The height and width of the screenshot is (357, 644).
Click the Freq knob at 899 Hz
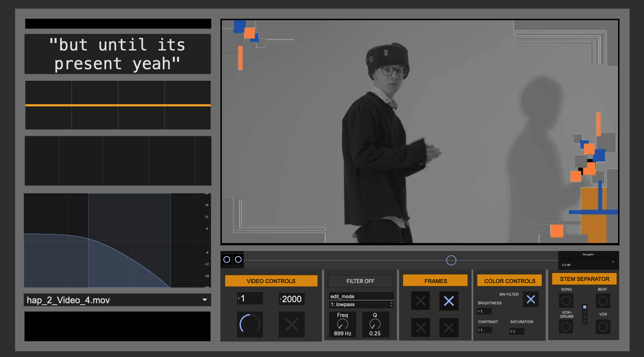point(343,324)
